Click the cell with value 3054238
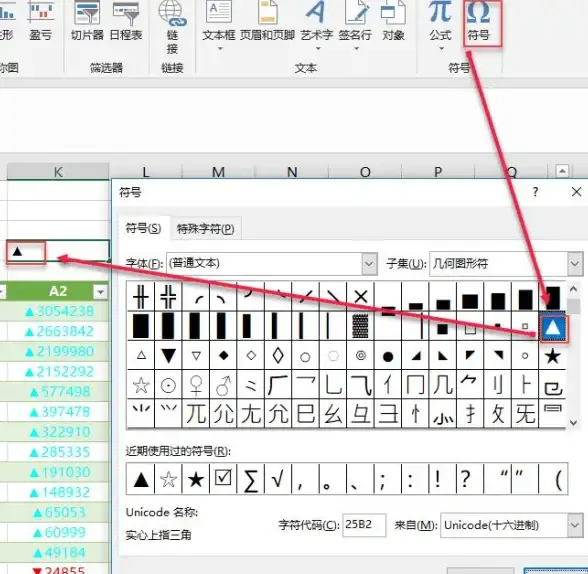The image size is (588, 574). point(58,311)
